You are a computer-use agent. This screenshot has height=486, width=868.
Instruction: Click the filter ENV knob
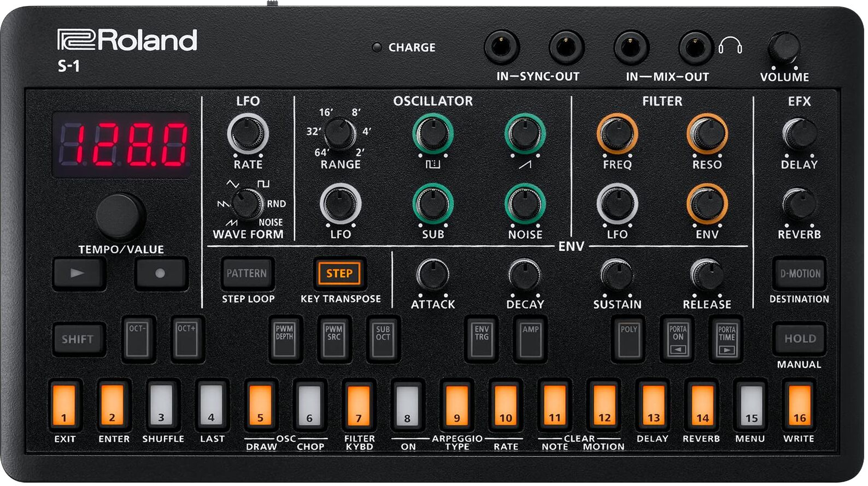click(x=707, y=204)
